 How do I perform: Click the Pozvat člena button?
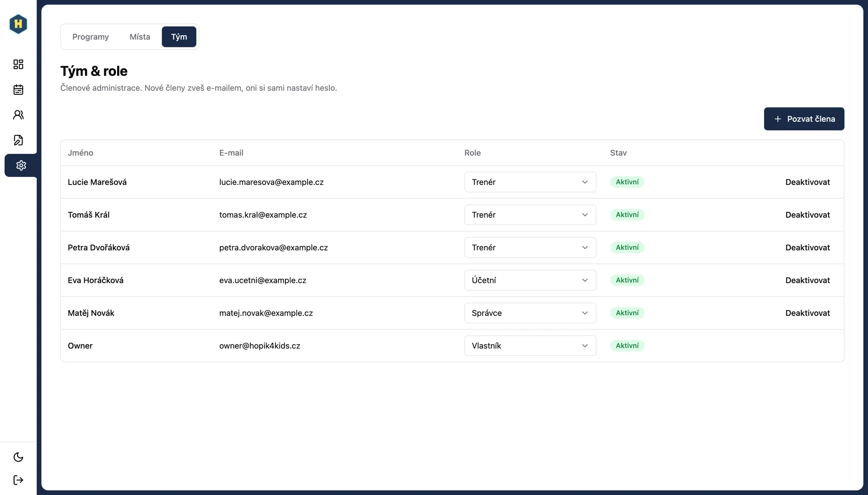(804, 119)
